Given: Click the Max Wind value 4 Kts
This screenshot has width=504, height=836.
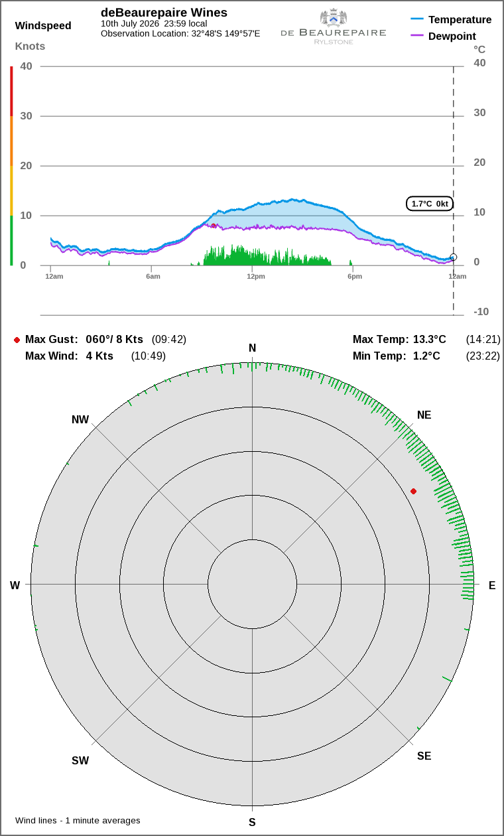Looking at the screenshot, I should 99,356.
